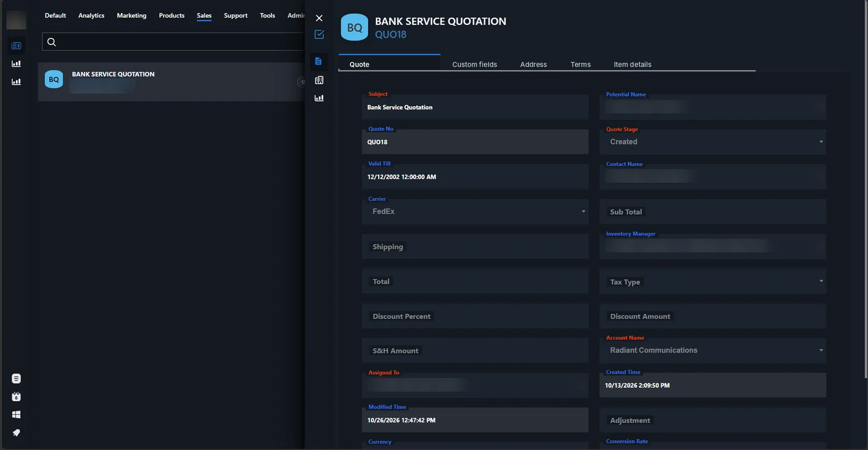868x450 pixels.
Task: Open the Products menu
Action: pyautogui.click(x=171, y=16)
